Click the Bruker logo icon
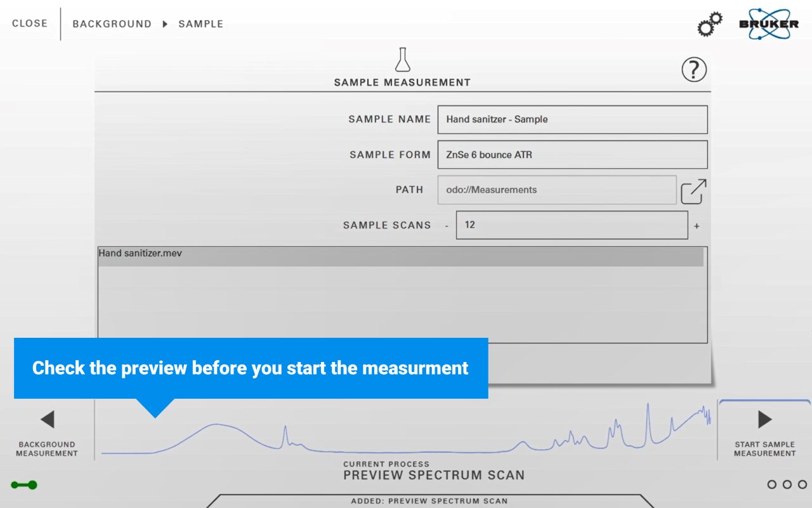Viewport: 812px width, 508px height. (x=768, y=24)
